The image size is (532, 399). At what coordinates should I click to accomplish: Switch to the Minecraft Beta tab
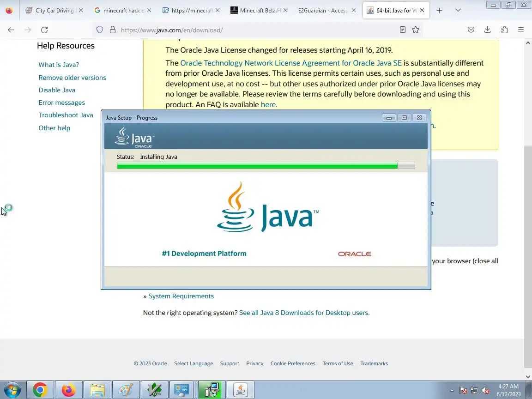tap(259, 10)
